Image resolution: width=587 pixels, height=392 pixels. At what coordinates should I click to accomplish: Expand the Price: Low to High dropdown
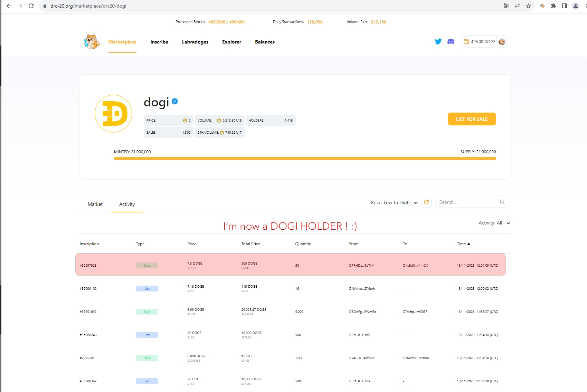click(394, 202)
